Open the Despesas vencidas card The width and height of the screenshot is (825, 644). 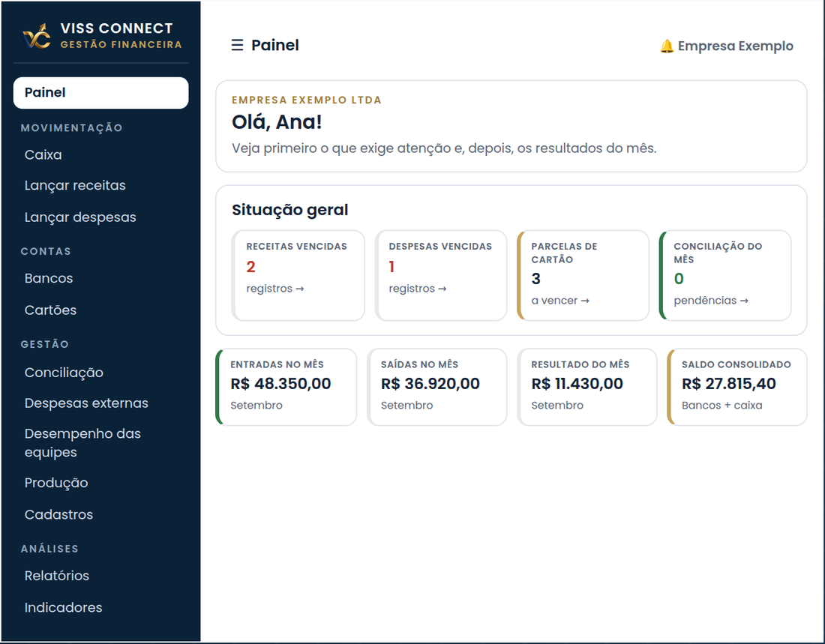coord(441,275)
